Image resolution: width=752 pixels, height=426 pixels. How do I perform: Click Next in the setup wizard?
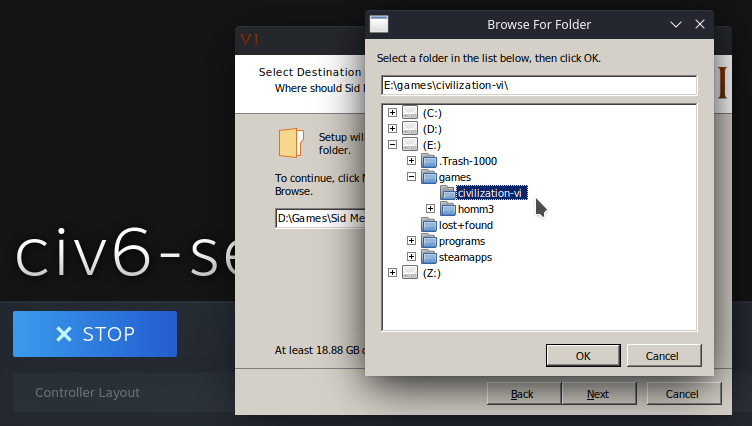599,393
